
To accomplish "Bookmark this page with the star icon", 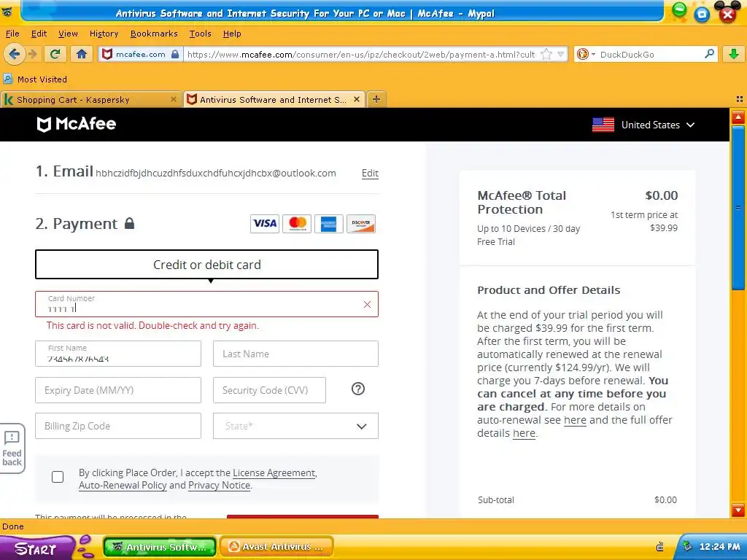I will point(546,54).
